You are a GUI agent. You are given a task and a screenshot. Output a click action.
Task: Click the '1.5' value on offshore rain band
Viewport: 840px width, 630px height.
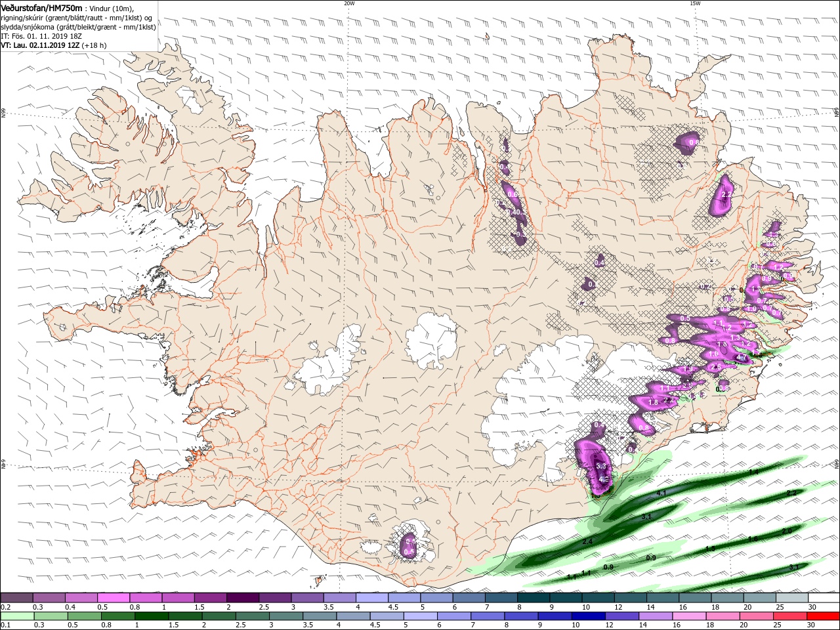710,549
